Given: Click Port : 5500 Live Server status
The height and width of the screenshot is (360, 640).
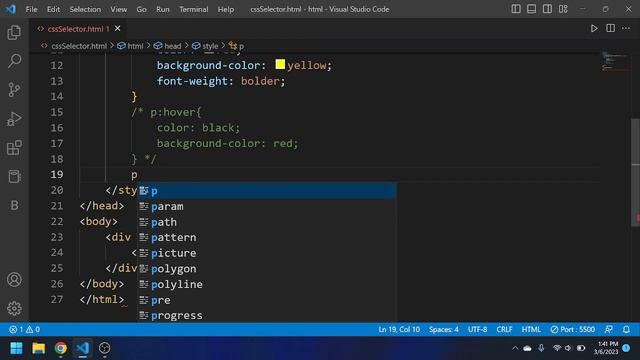Looking at the screenshot, I should pos(572,329).
